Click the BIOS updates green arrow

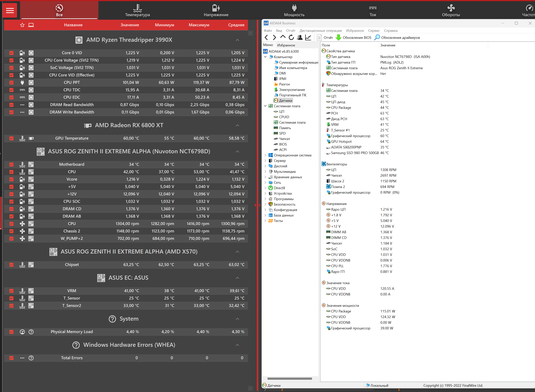point(339,37)
